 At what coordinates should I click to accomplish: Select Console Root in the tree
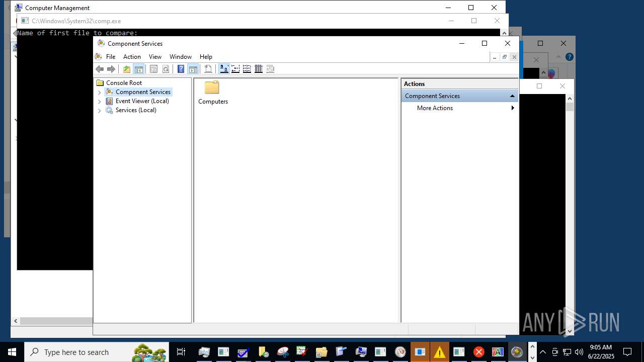[x=124, y=83]
